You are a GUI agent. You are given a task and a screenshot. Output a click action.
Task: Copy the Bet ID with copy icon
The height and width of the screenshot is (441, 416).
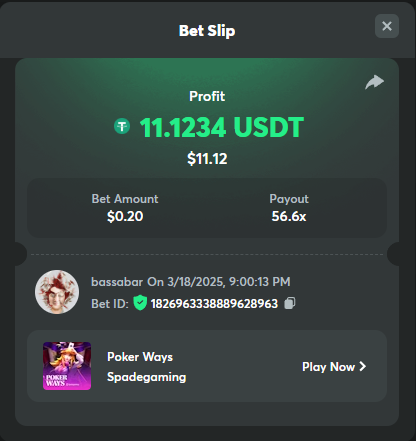[x=289, y=303]
